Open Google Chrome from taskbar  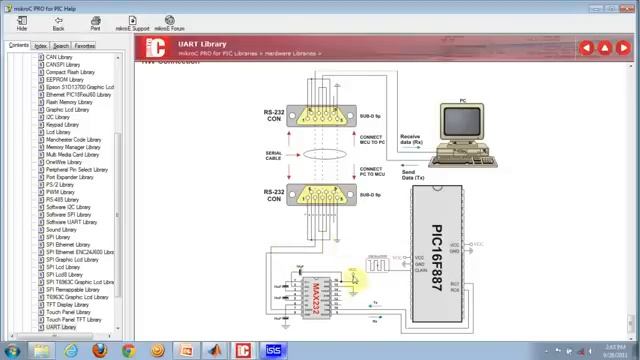[129, 351]
